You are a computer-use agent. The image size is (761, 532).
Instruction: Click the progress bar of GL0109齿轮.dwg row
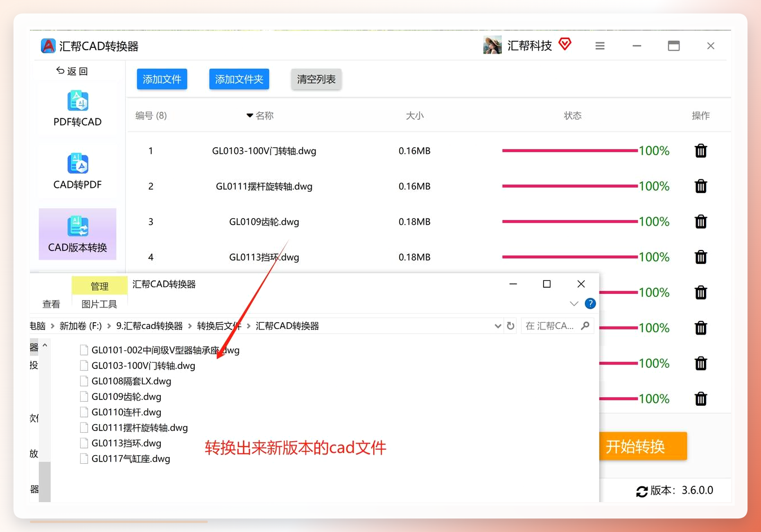[570, 222]
